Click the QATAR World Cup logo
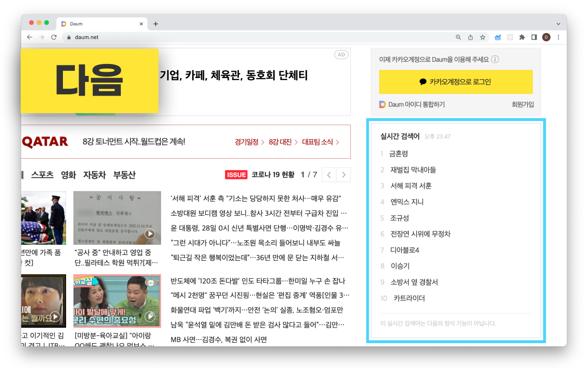Image resolution: width=588 pixels, height=368 pixels. 44,142
